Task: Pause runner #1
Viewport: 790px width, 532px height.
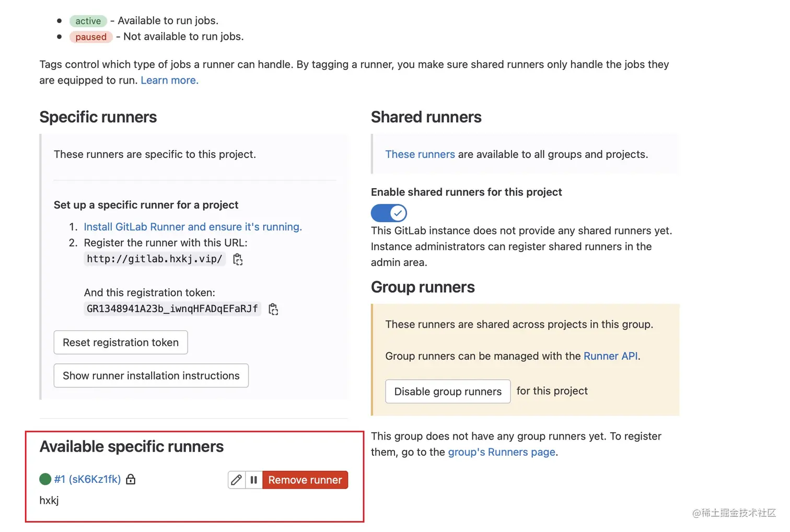Action: 254,480
